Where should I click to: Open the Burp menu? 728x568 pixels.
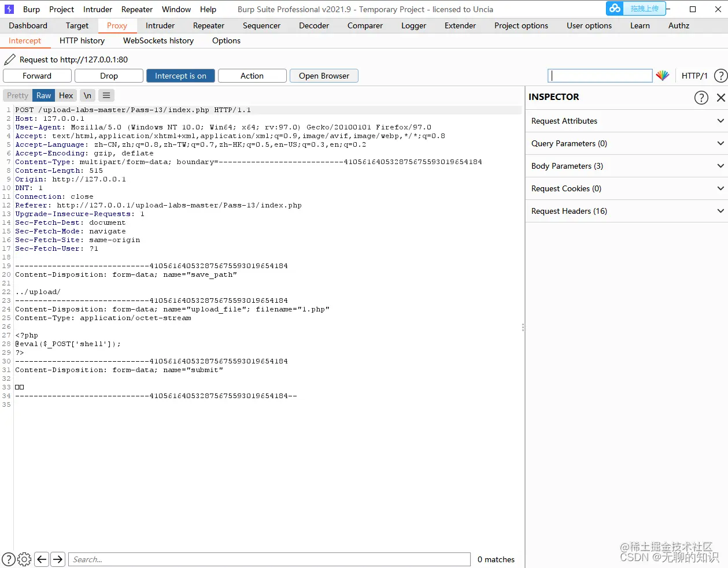click(31, 9)
